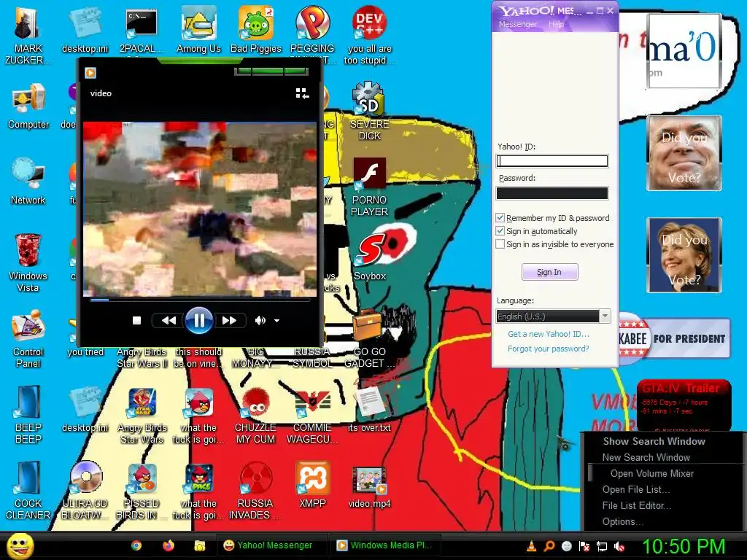Click the Yahoo! ID input field
747x560 pixels.
point(552,161)
